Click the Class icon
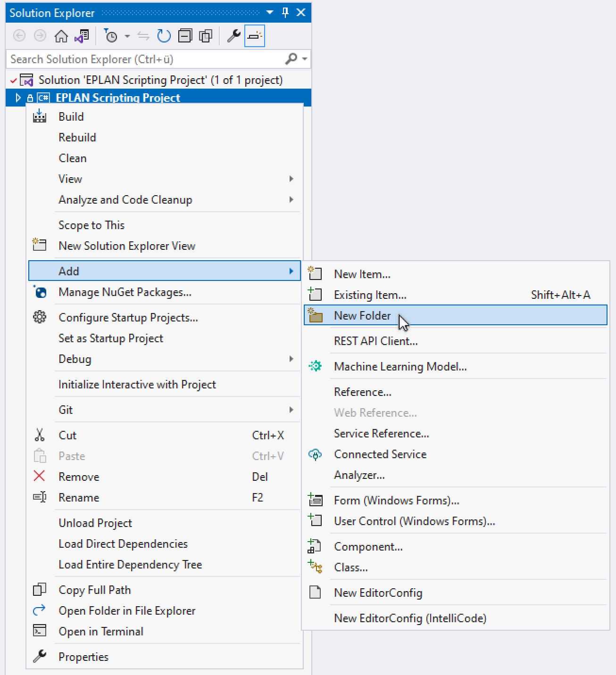 coord(315,567)
